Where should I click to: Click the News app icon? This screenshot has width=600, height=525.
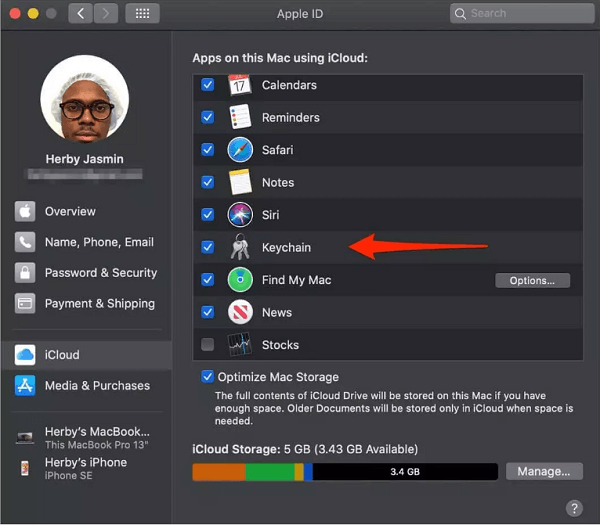click(240, 312)
